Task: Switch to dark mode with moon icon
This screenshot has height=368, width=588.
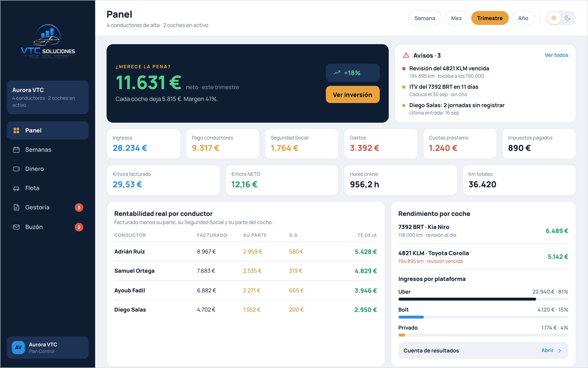Action: [568, 18]
